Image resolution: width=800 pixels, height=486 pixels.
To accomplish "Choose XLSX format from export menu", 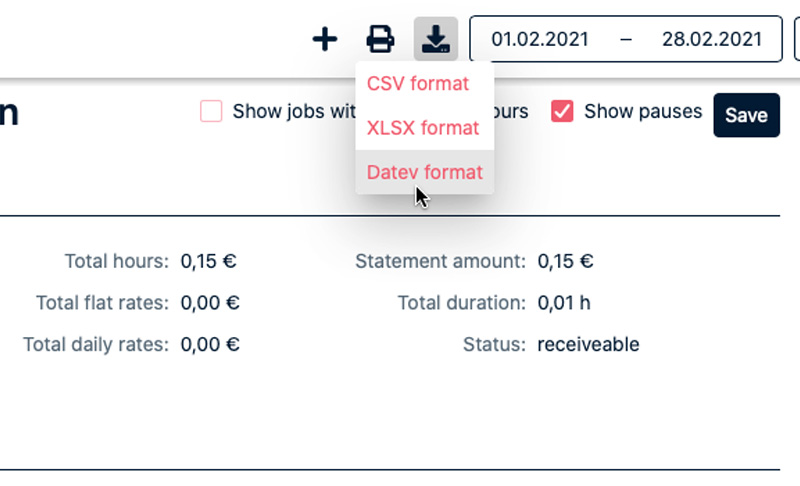I will tap(423, 128).
